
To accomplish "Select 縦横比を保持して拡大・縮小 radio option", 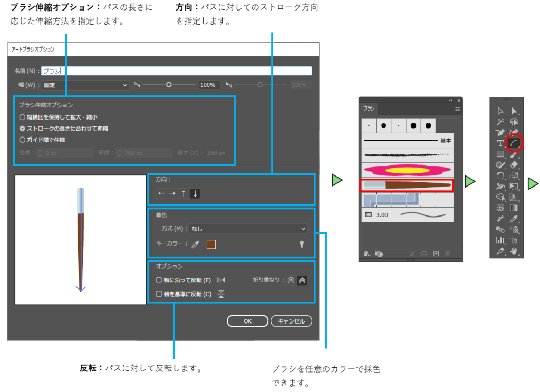I will point(22,117).
